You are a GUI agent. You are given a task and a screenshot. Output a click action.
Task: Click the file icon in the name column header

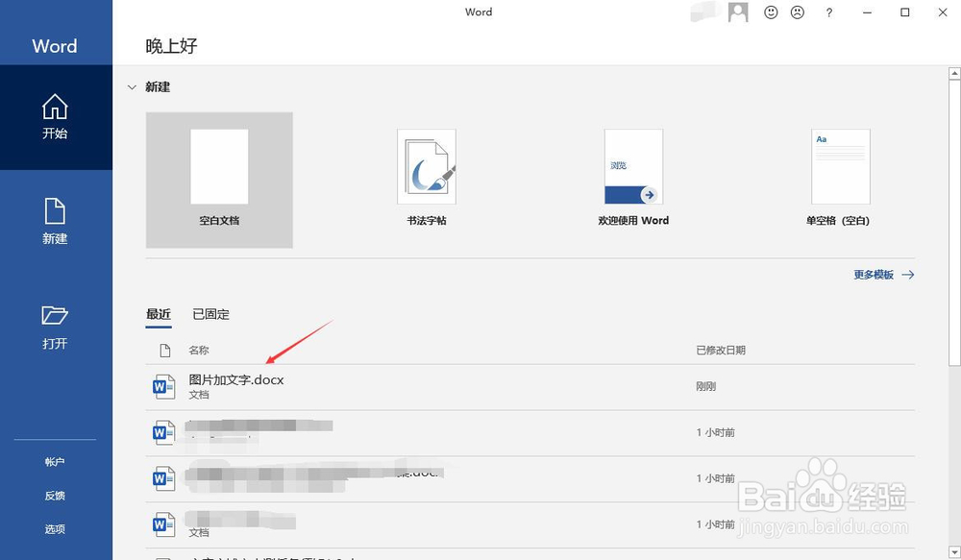pyautogui.click(x=165, y=351)
